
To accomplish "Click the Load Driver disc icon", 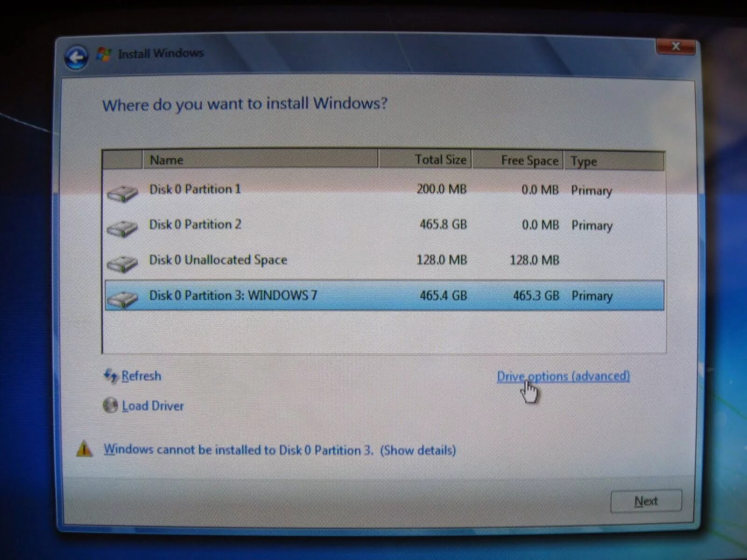I will (x=110, y=405).
